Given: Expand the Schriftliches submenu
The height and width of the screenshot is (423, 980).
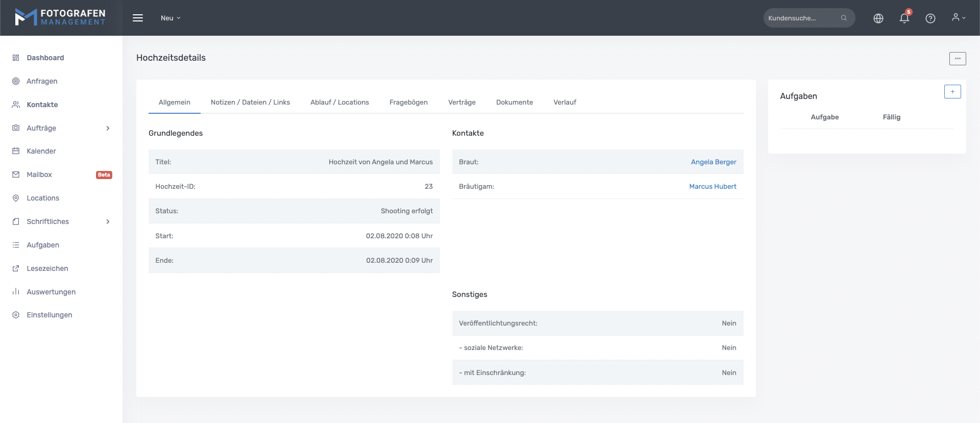Looking at the screenshot, I should (x=108, y=221).
